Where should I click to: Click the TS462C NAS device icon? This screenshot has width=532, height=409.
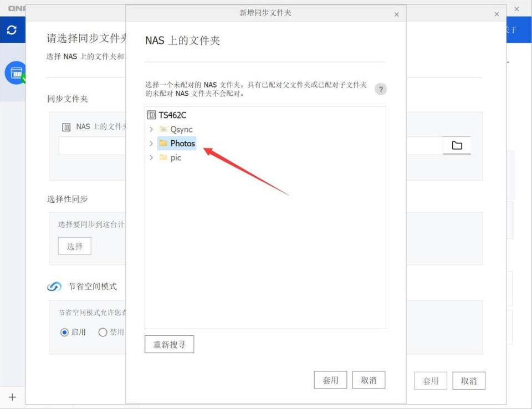[x=151, y=115]
